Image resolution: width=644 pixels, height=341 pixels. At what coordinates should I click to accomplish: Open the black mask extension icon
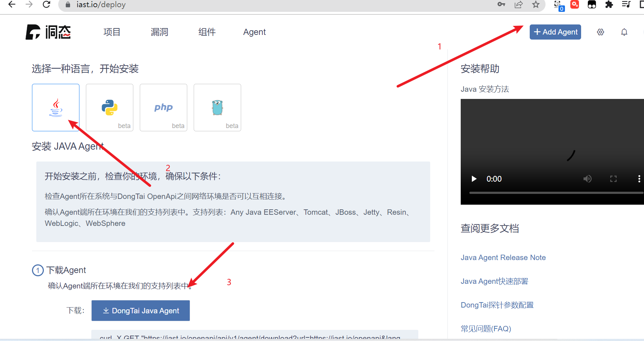592,5
